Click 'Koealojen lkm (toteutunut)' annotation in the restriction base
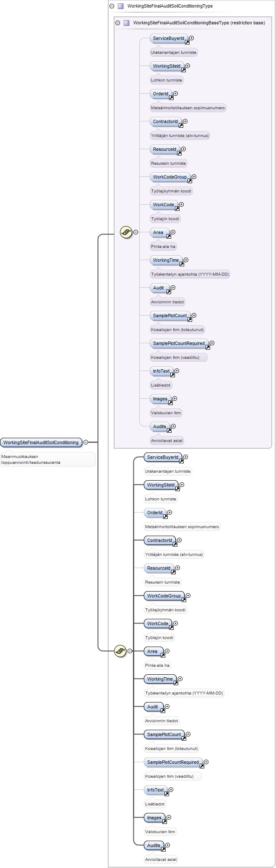 (177, 330)
